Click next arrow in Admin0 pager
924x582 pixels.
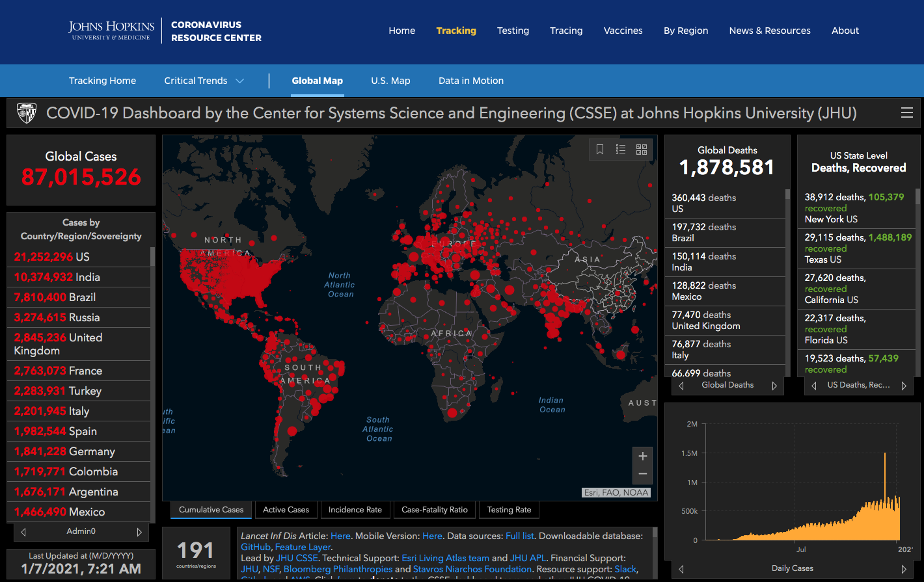[139, 532]
